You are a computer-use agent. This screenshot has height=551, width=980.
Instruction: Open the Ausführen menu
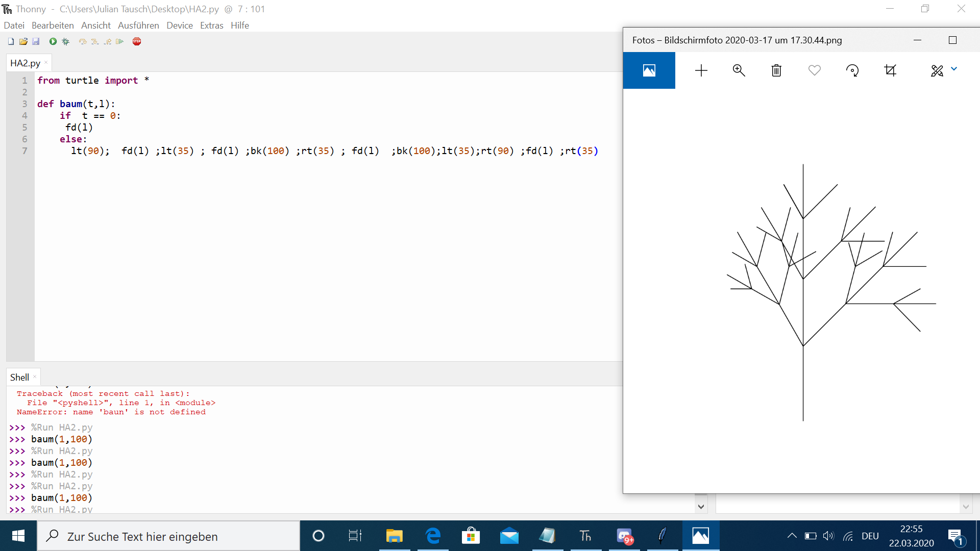[138, 25]
